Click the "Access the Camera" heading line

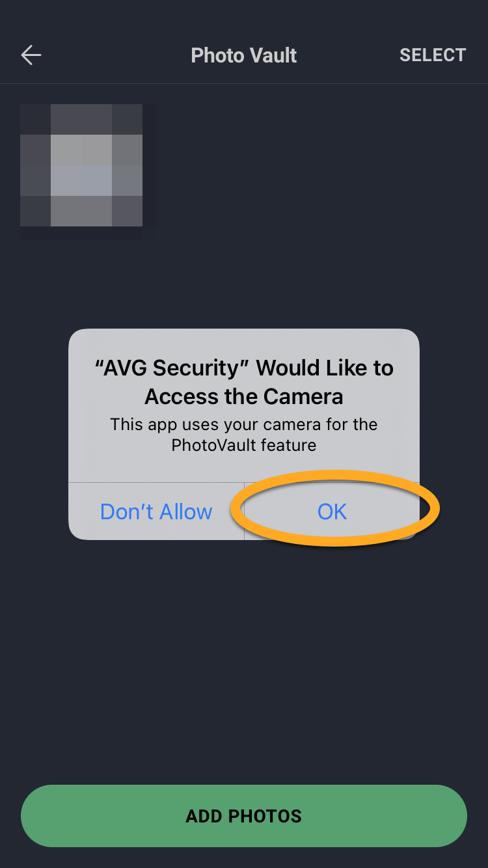point(244,396)
